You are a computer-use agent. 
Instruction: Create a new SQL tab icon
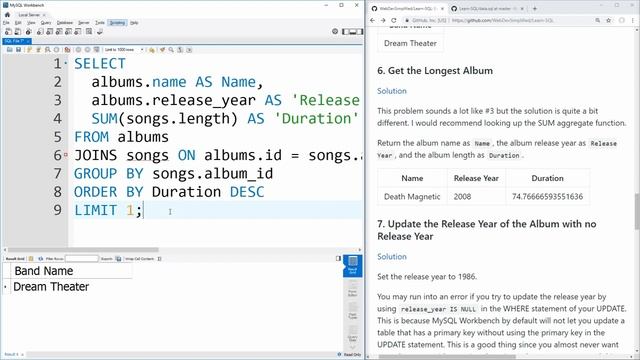[8, 32]
